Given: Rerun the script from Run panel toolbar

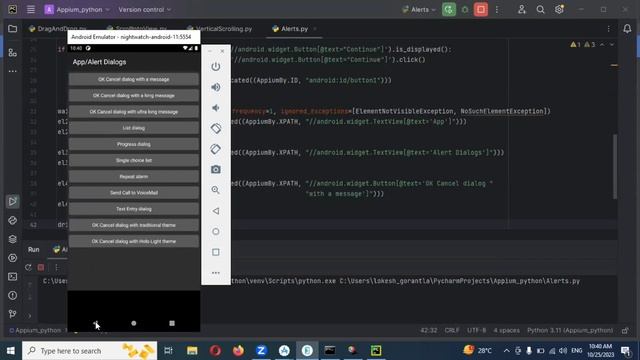Looking at the screenshot, I should point(28,267).
